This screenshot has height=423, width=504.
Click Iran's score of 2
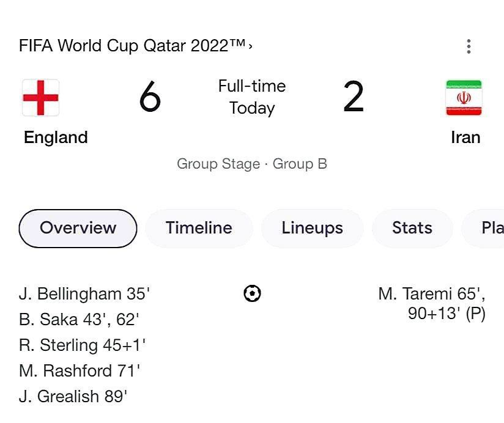pyautogui.click(x=354, y=97)
